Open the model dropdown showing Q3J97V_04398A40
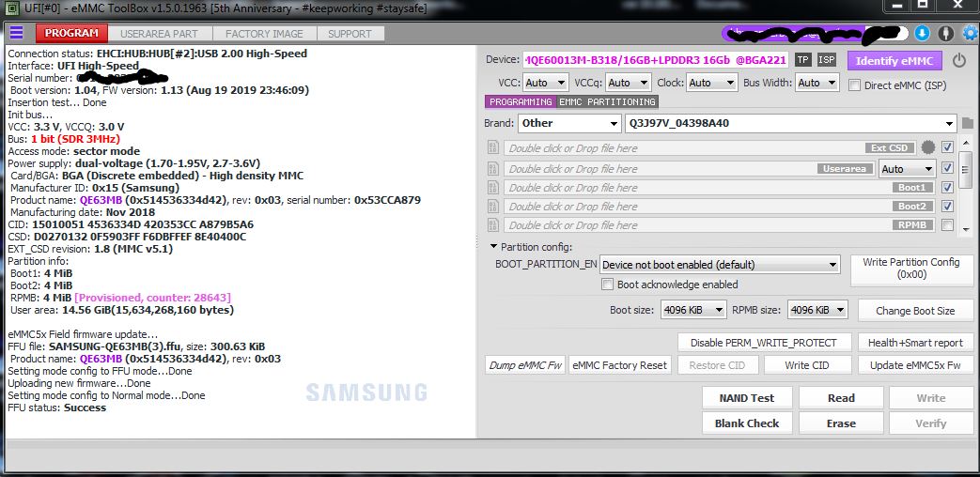This screenshot has height=477, width=980. pos(790,123)
